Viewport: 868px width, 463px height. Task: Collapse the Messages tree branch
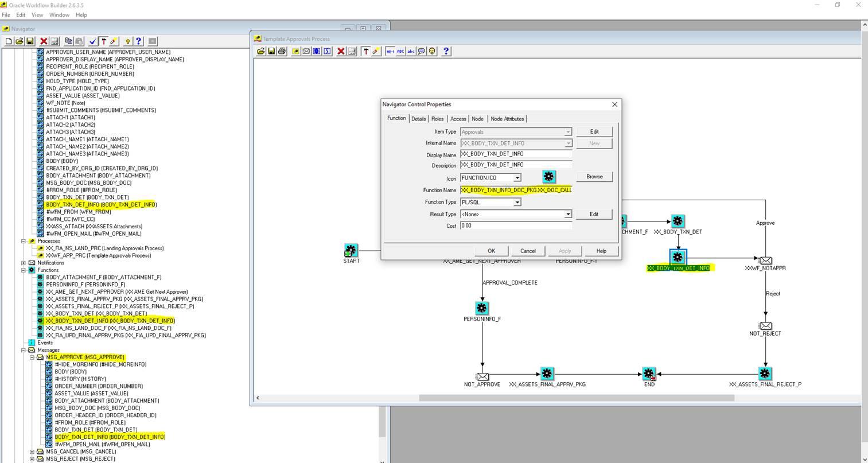click(x=24, y=350)
